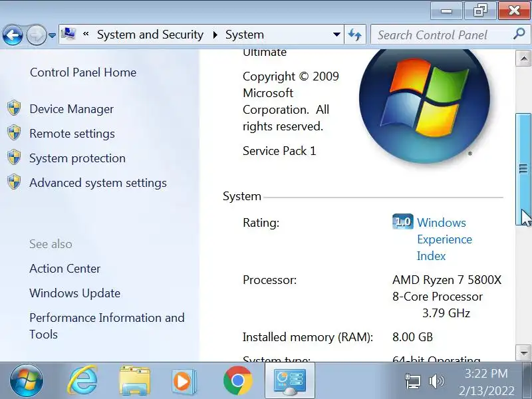Expand the arrow after System and Security
This screenshot has height=399, width=532.
(x=215, y=35)
